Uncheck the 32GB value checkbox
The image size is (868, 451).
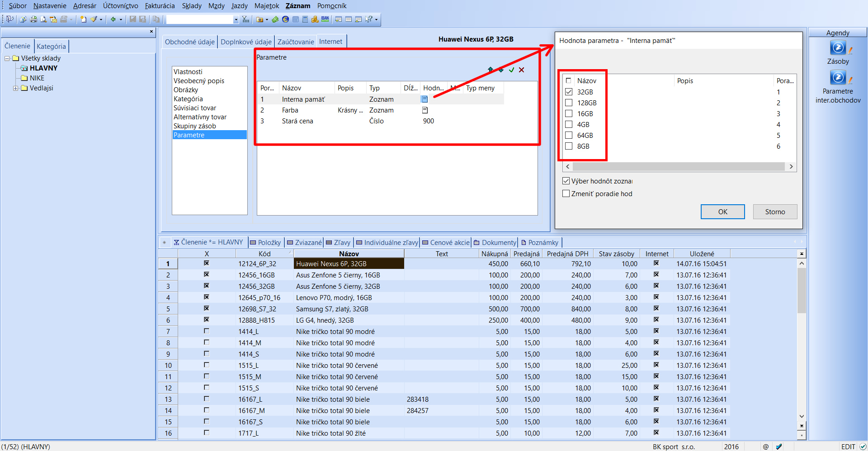(x=569, y=92)
